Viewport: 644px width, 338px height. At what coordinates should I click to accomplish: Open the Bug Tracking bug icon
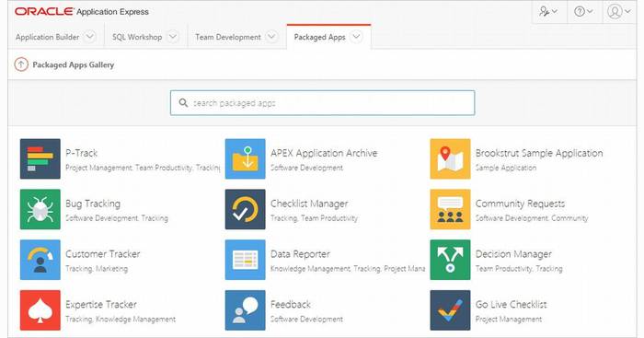coord(40,209)
